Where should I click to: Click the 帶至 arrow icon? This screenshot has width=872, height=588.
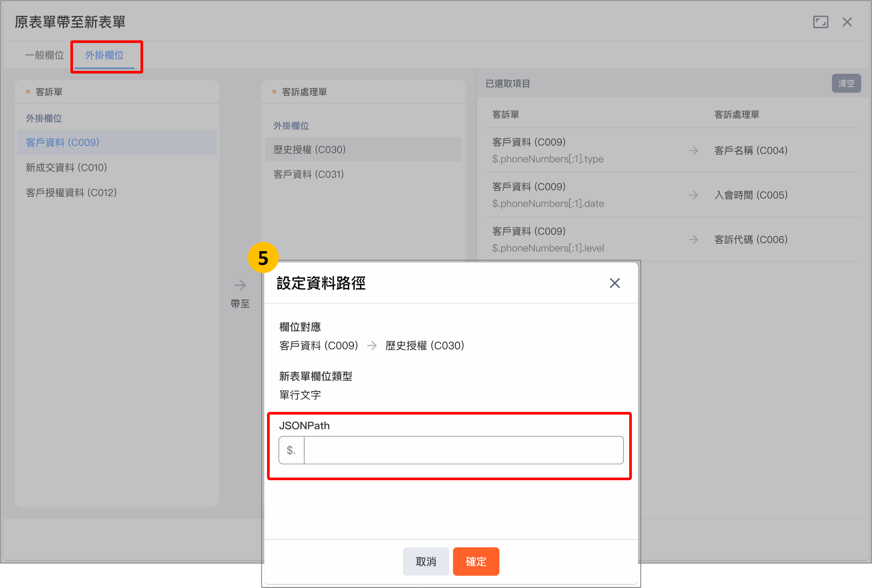click(x=240, y=285)
